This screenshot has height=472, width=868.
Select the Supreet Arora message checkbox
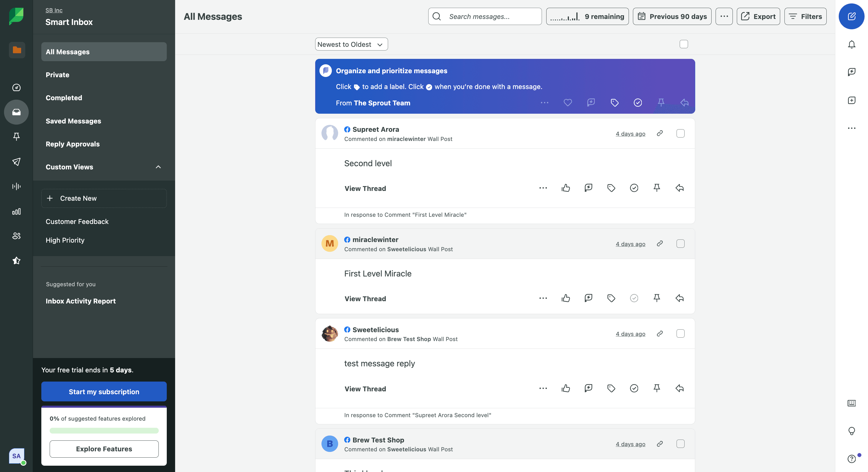[680, 134]
